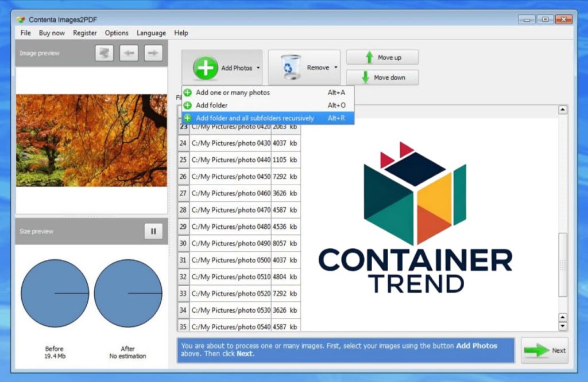588x382 pixels.
Task: Click the list scrollbar thumb
Action: tap(563, 265)
